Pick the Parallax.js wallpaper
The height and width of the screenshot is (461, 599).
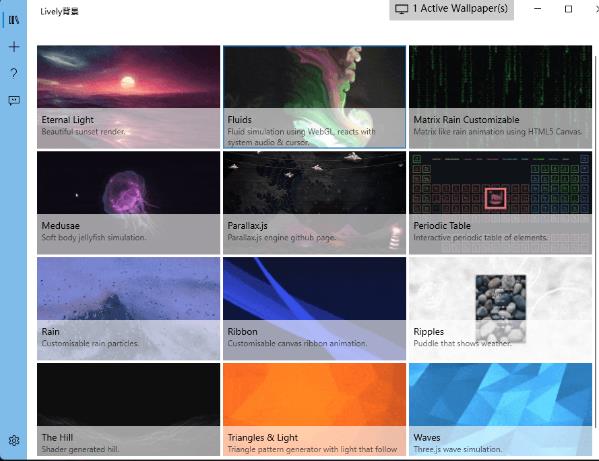[x=314, y=202]
